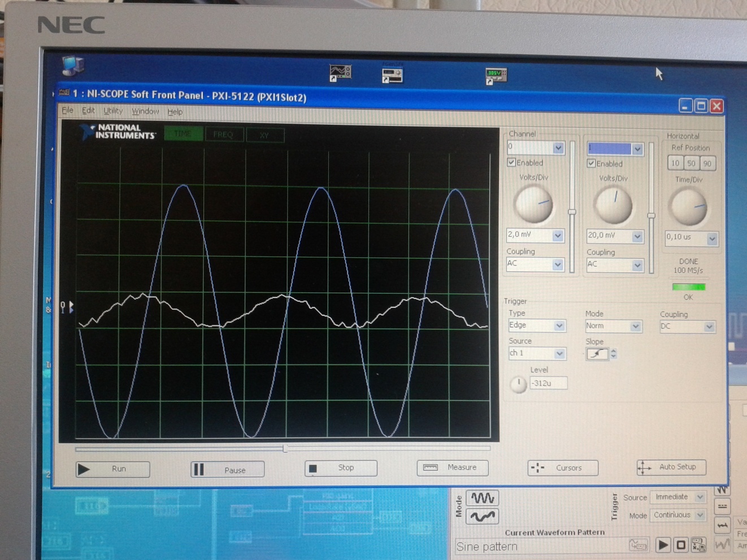Viewport: 747px width, 560px height.
Task: Enable the Cursors tool
Action: click(563, 468)
